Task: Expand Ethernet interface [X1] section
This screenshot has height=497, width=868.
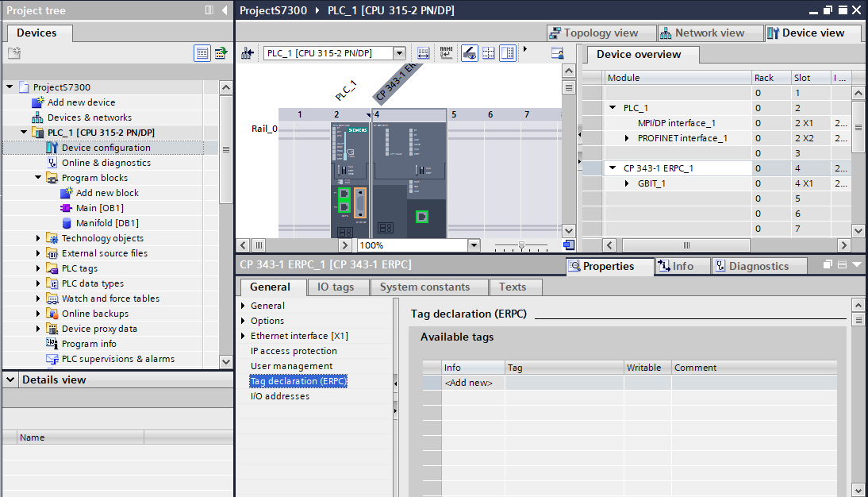Action: 243,336
